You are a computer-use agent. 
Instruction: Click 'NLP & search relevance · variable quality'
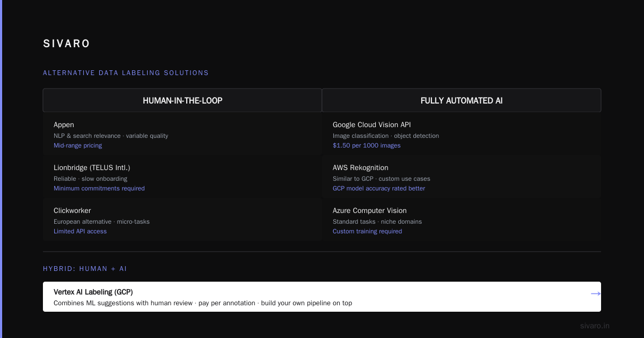[111, 136]
